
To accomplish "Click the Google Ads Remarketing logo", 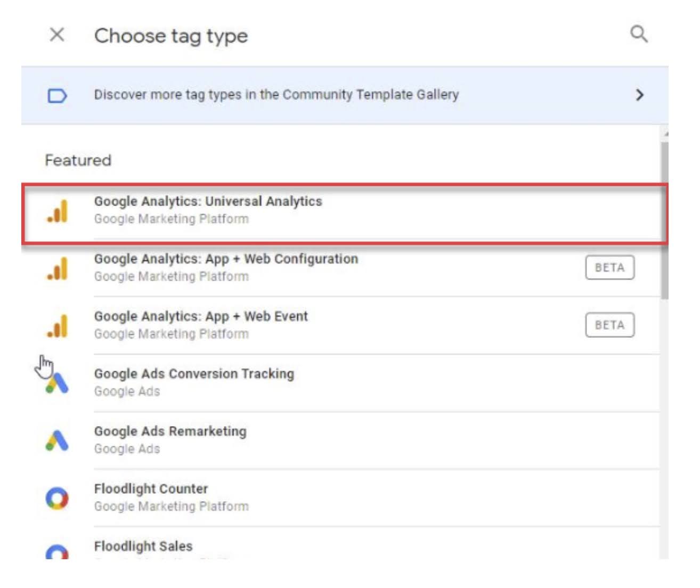I will (57, 440).
